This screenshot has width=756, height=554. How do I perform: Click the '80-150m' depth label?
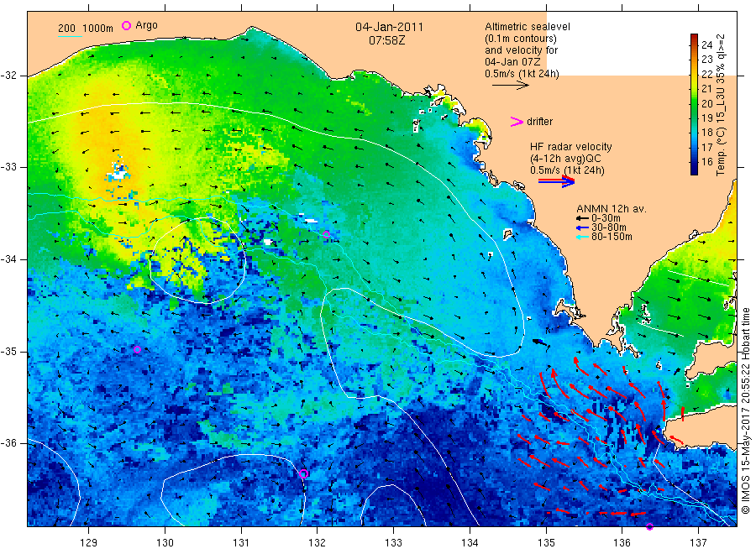pyautogui.click(x=612, y=237)
